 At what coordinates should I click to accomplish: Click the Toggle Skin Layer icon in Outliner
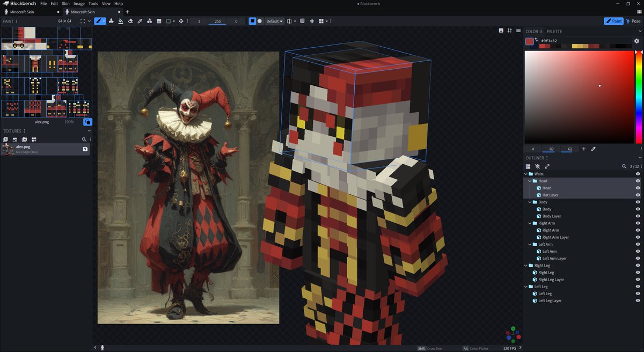537,166
